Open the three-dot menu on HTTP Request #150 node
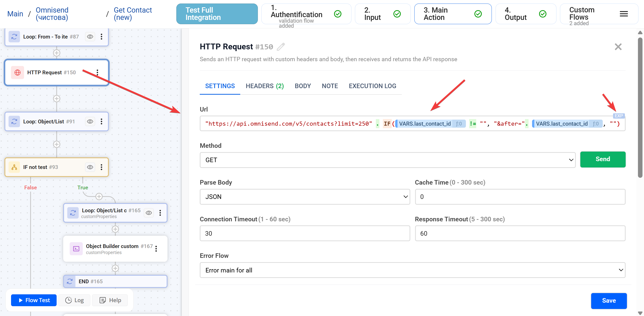This screenshot has width=644, height=316. (98, 73)
